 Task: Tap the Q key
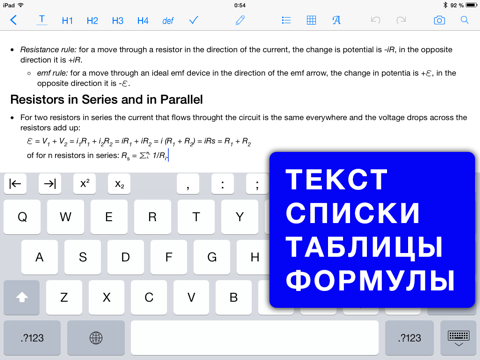coord(22,217)
